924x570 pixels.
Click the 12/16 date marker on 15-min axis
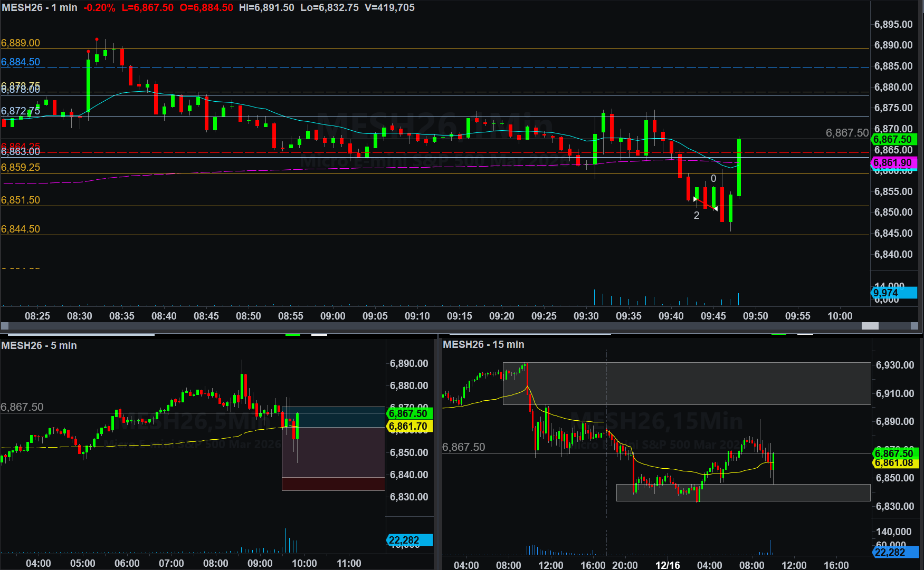(x=667, y=565)
